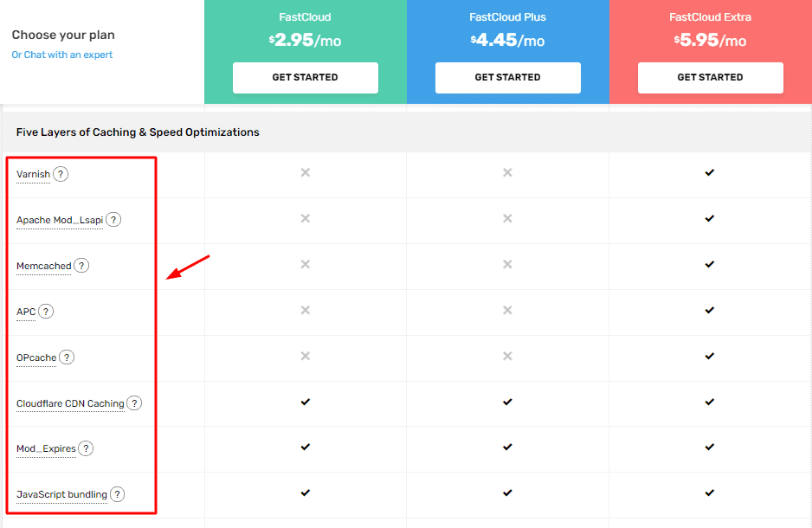Image resolution: width=812 pixels, height=528 pixels.
Task: Click the Mod_Expires question mark icon
Action: pyautogui.click(x=86, y=448)
